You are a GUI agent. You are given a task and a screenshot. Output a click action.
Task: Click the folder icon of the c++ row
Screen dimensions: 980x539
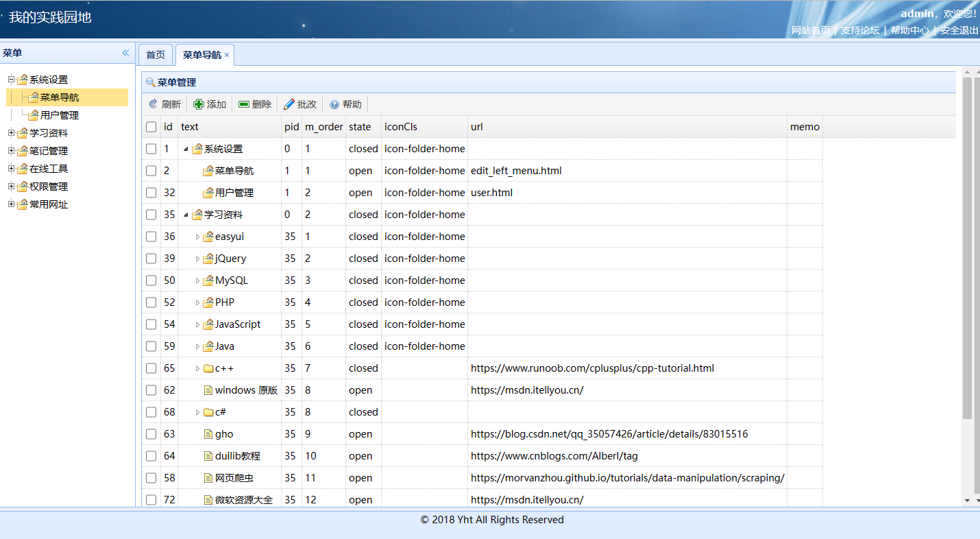click(x=208, y=368)
